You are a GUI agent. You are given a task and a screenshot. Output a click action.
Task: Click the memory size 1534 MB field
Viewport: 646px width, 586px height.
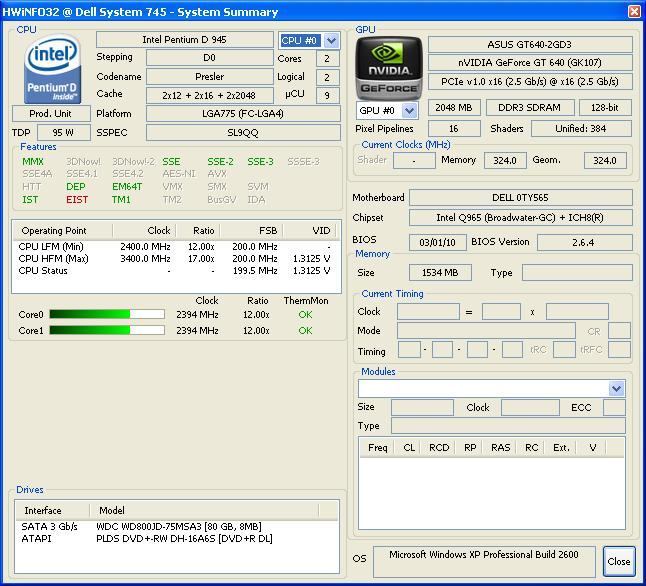(440, 273)
